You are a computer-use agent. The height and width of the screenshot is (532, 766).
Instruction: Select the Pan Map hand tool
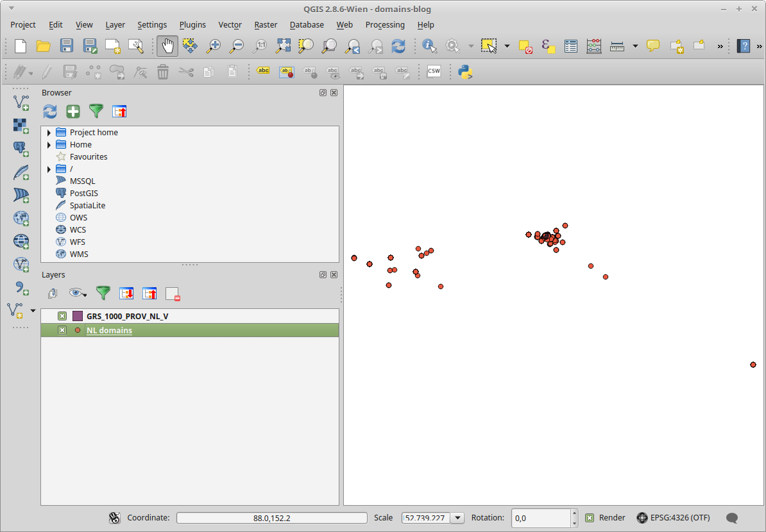[167, 46]
